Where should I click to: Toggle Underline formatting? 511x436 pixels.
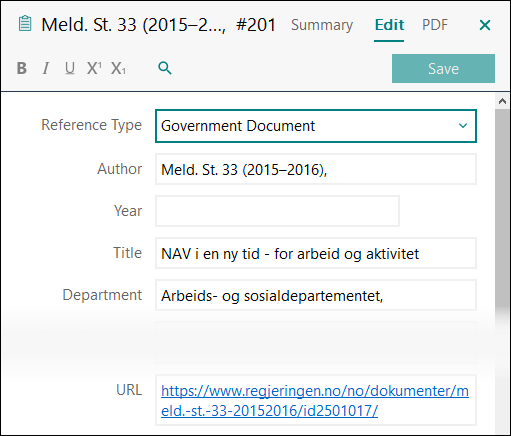point(70,68)
